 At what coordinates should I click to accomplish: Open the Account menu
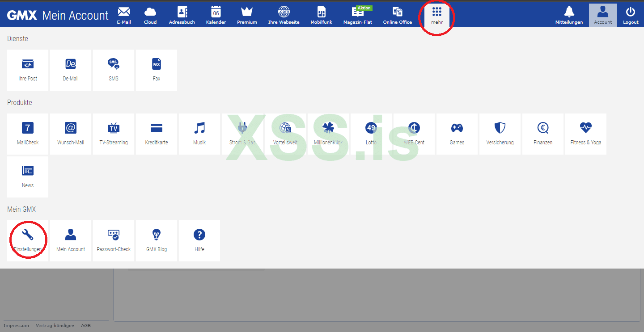coord(603,15)
